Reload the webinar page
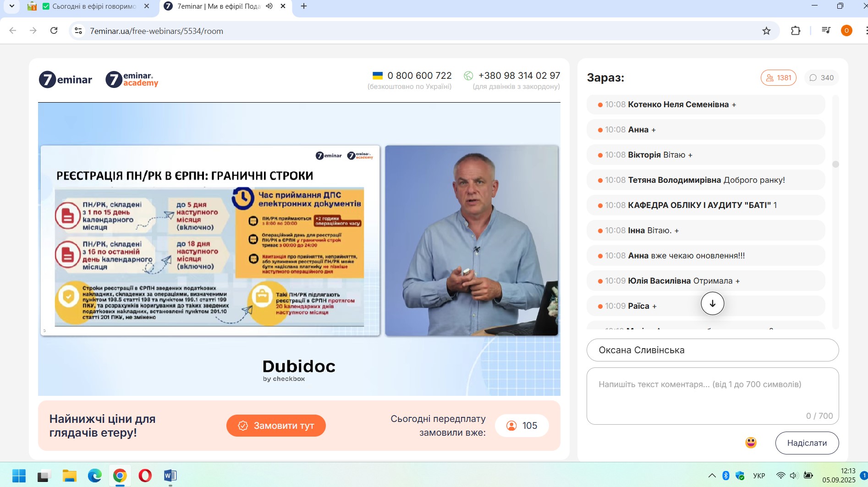 [x=54, y=31]
